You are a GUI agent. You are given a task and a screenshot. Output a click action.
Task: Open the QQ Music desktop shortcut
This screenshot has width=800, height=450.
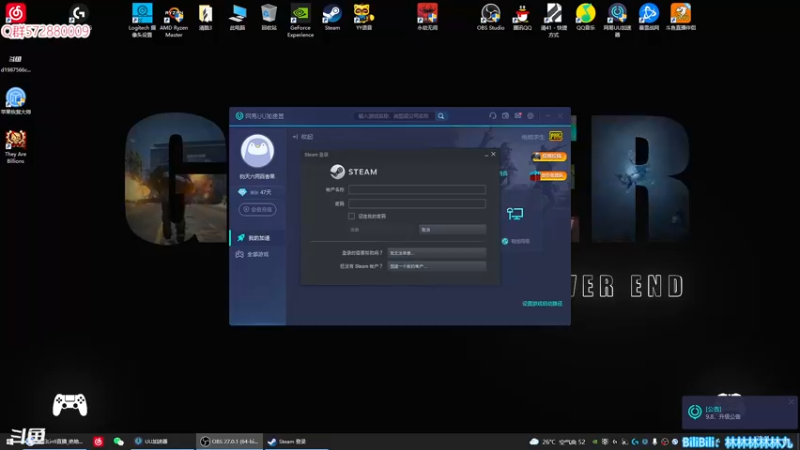click(x=585, y=17)
